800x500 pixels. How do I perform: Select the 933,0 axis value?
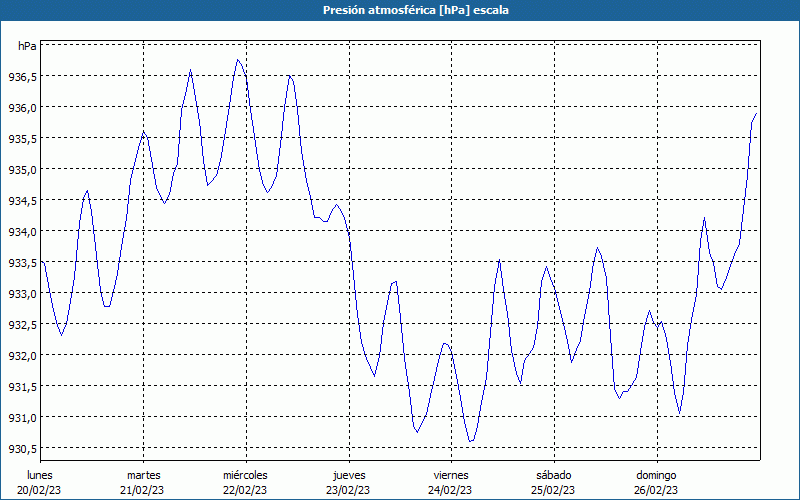click(22, 293)
